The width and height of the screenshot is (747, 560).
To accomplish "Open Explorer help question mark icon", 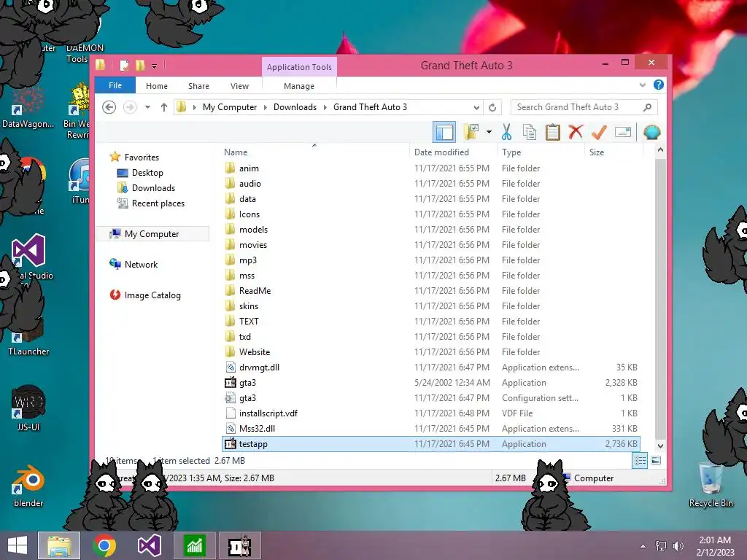I will click(659, 85).
